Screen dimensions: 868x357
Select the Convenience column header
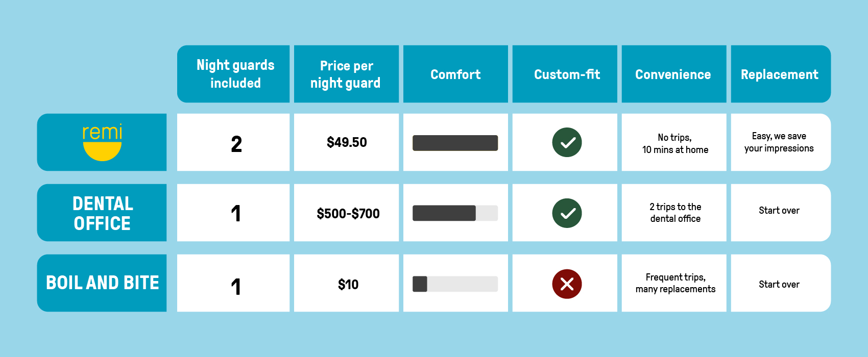pos(674,74)
